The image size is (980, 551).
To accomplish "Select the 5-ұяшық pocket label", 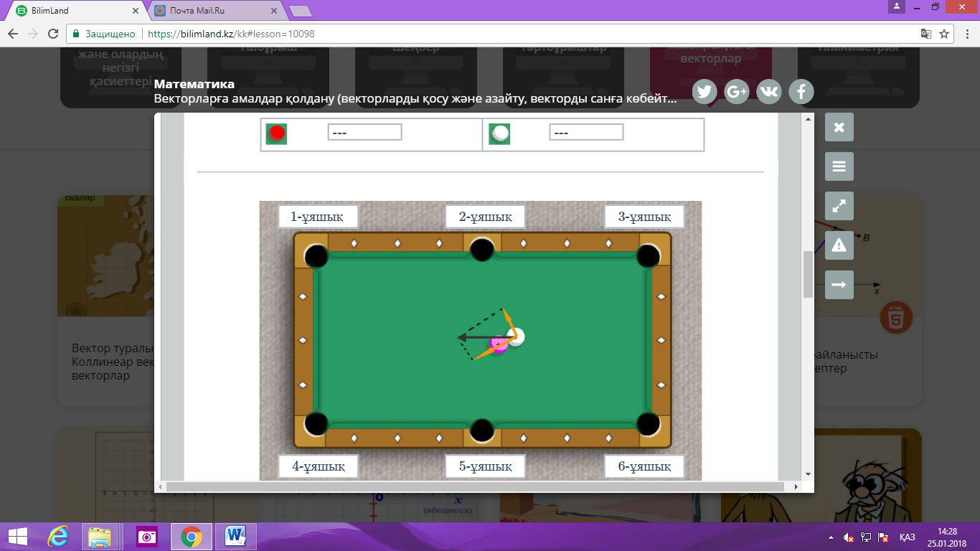I will point(485,466).
